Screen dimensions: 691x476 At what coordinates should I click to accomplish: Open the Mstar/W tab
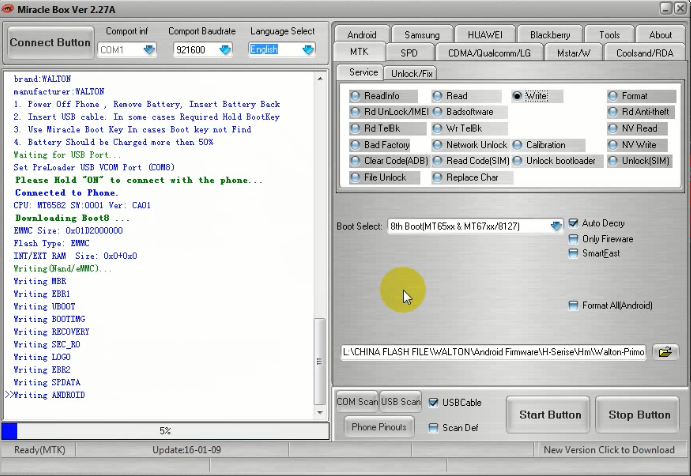coord(573,53)
